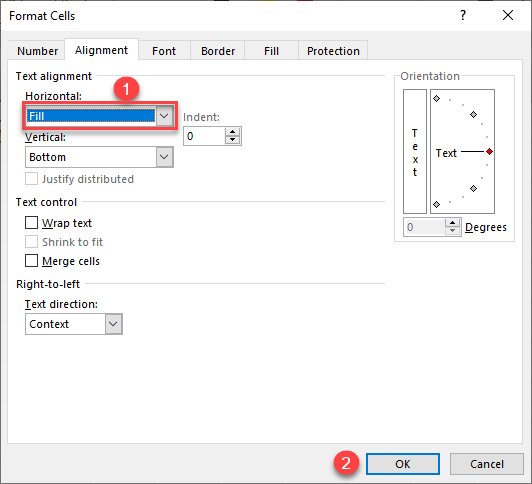532x484 pixels.
Task: Choose the lower minus-45 orientation diamond
Action: tap(474, 189)
